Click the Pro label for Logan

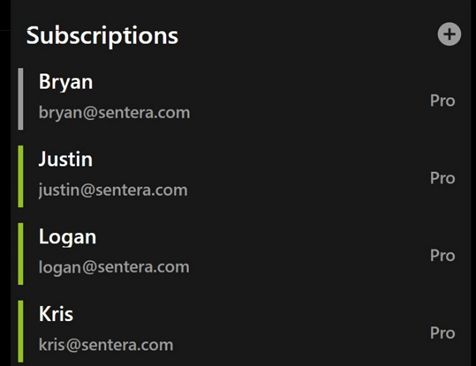pos(442,255)
